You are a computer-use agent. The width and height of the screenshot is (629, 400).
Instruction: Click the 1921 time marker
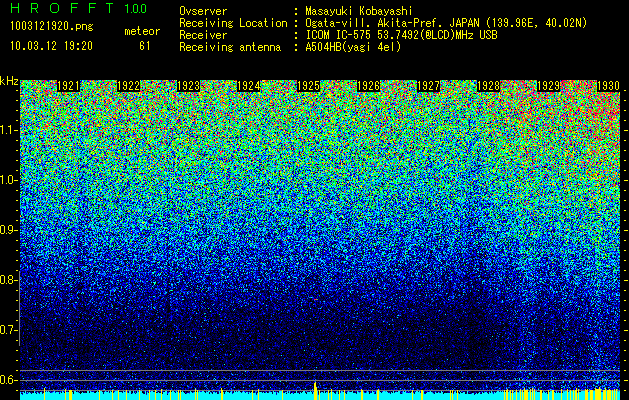(x=69, y=86)
